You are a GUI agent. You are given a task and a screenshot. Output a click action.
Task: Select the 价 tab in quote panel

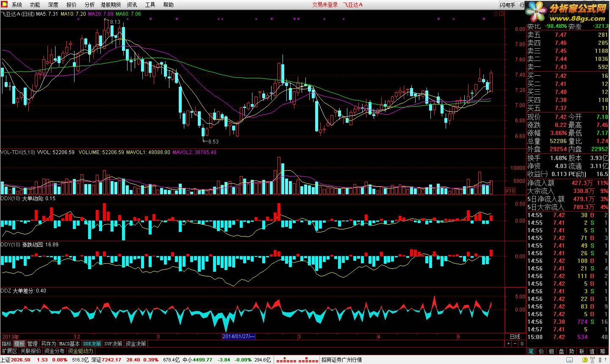point(541,351)
